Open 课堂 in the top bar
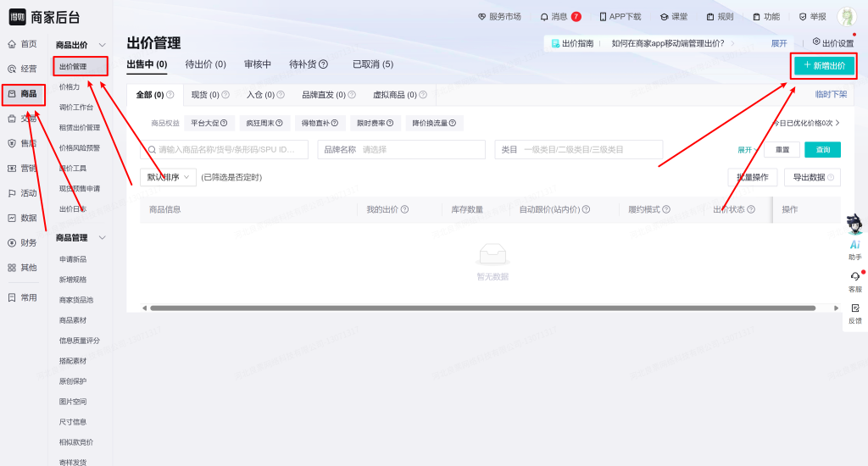The height and width of the screenshot is (466, 868). coord(674,17)
